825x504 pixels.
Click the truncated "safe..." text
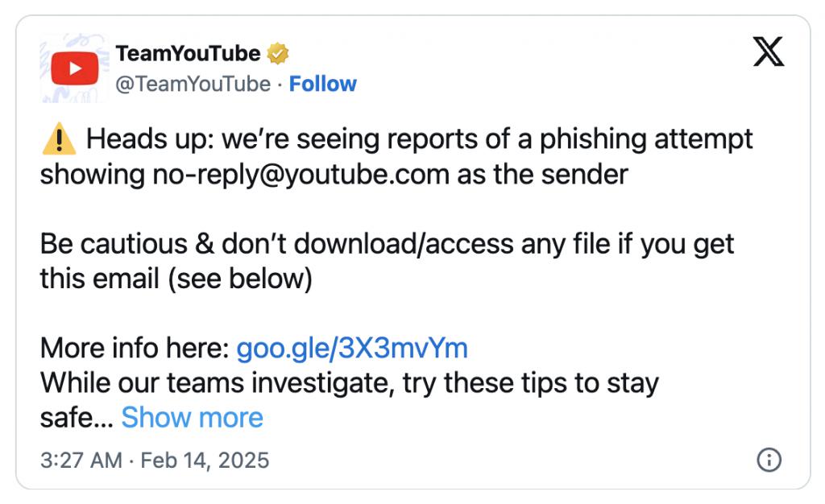coord(77,419)
